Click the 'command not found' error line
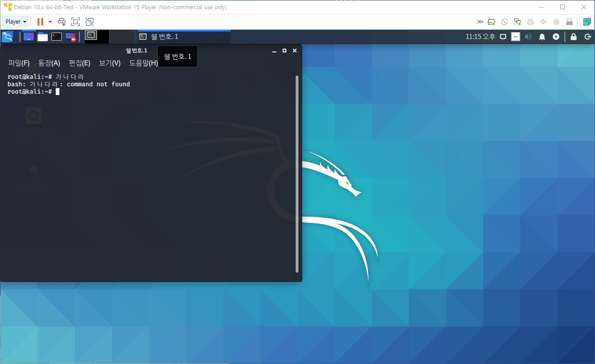595x364 pixels. click(69, 84)
